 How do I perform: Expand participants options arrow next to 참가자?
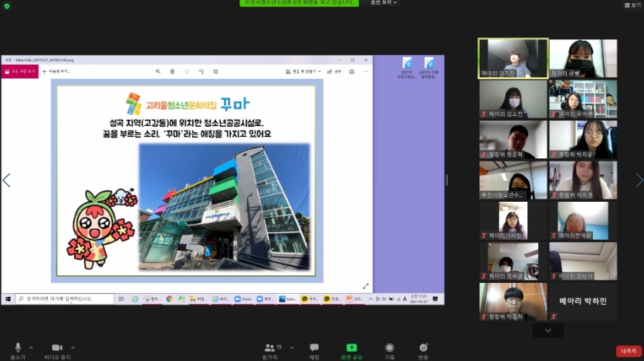tap(292, 347)
